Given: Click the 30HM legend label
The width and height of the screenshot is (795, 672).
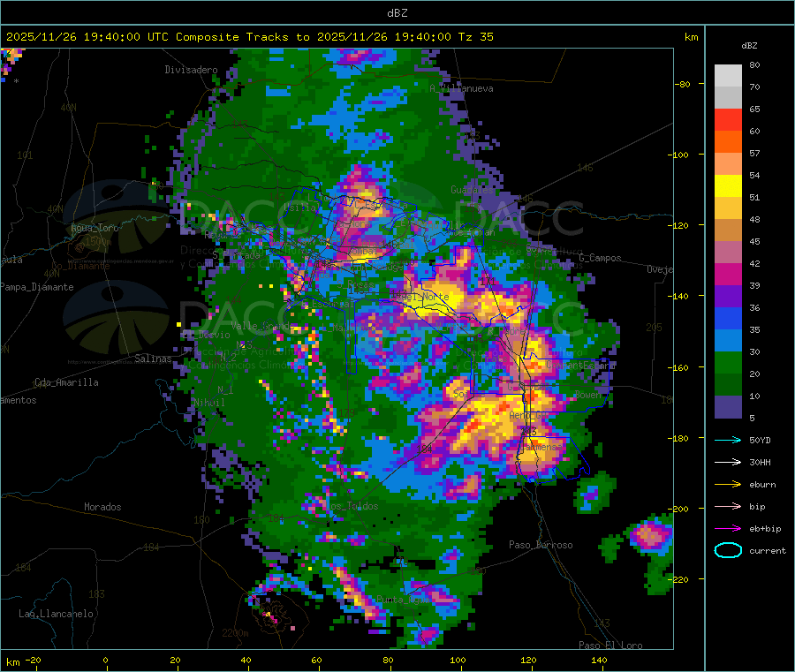Looking at the screenshot, I should point(760,462).
